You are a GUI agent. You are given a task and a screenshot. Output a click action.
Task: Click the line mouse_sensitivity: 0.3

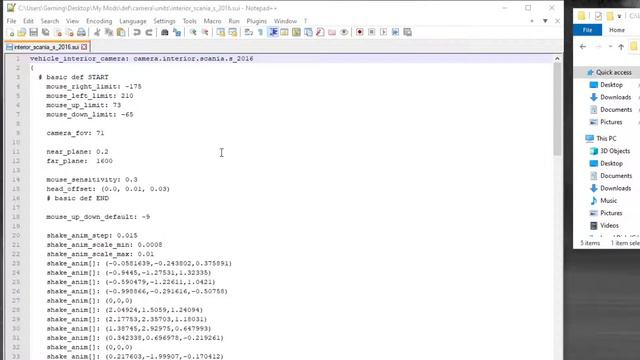[x=92, y=180]
